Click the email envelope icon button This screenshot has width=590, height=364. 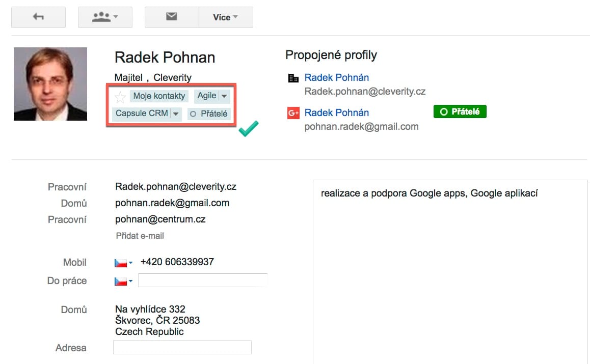[x=172, y=17]
